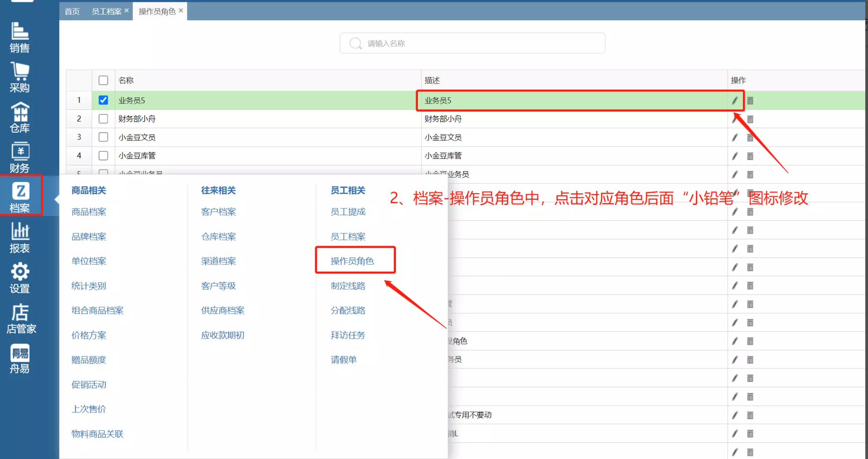Open the 财务 finance module
Image resolution: width=868 pixels, height=459 pixels.
click(20, 158)
